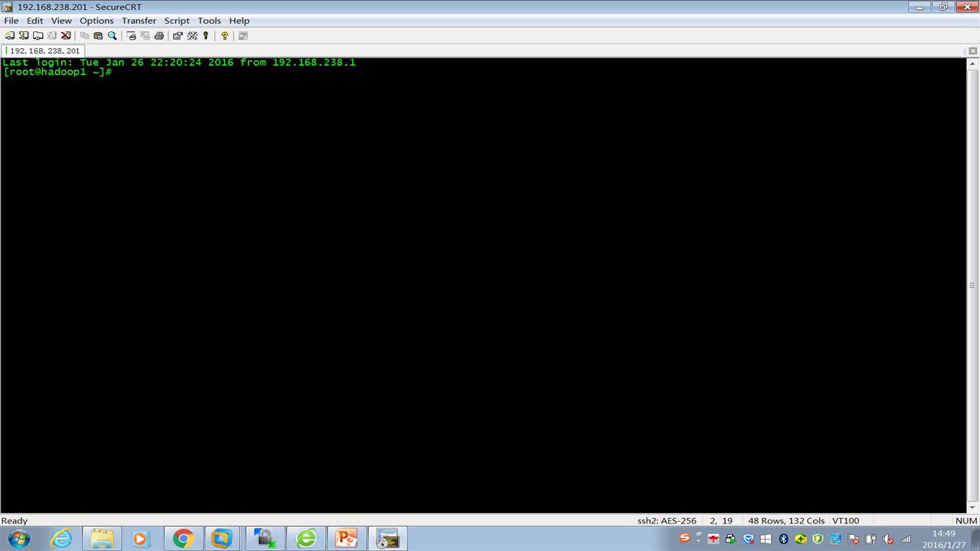Image resolution: width=980 pixels, height=551 pixels.
Task: Click the [root@hadoop1 ~]# prompt line
Action: pos(57,72)
